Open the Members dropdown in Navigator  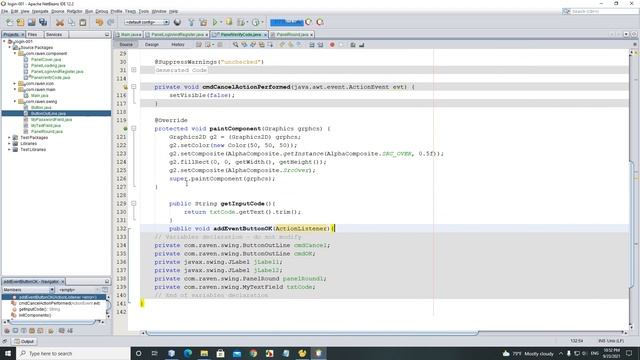click(x=28, y=290)
